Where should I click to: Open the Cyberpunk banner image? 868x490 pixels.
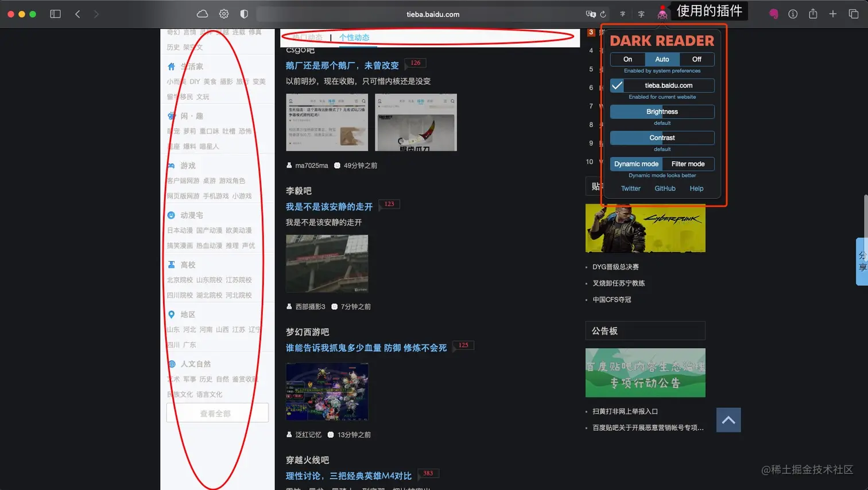click(645, 228)
